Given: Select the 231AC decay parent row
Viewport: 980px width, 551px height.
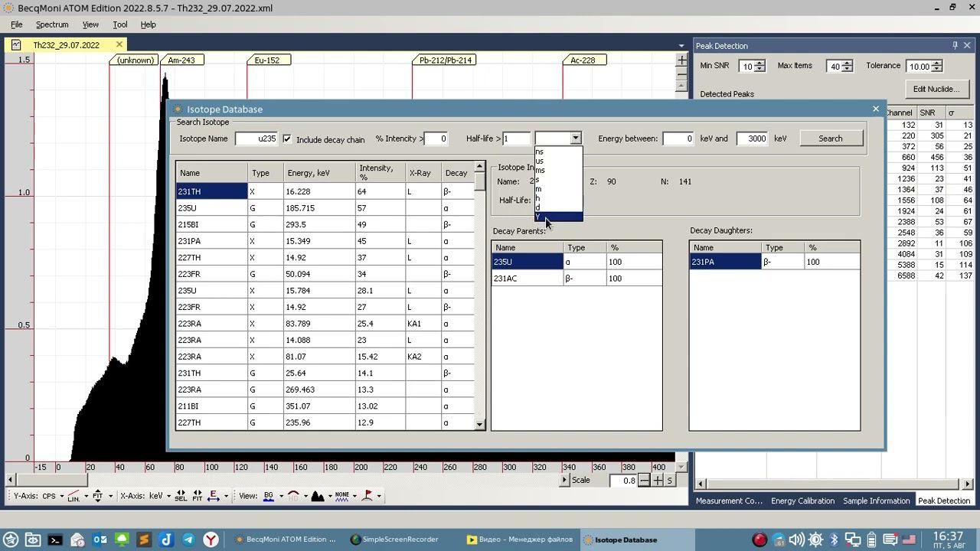Looking at the screenshot, I should [x=577, y=279].
